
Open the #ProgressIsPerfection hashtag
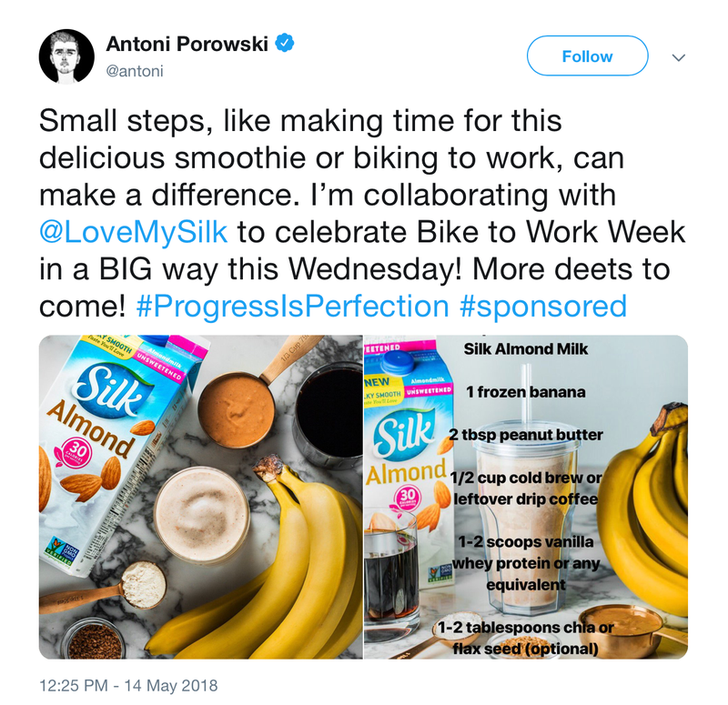pyautogui.click(x=292, y=307)
